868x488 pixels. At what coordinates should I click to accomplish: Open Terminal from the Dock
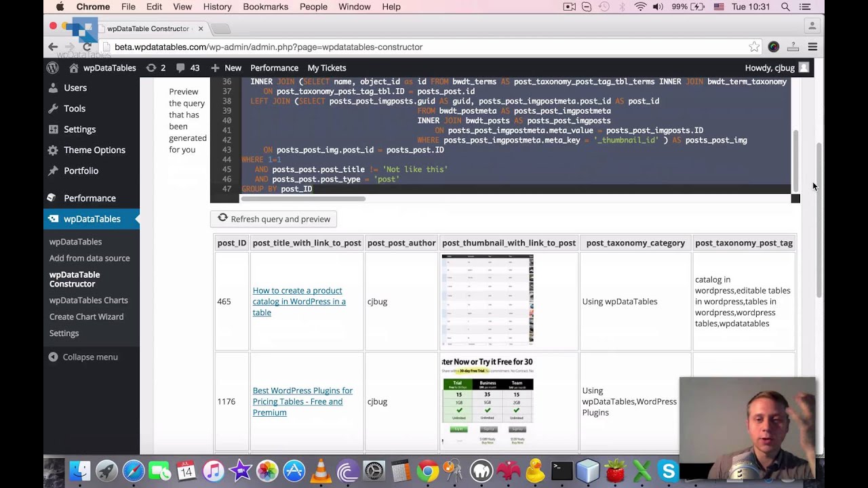coord(562,471)
